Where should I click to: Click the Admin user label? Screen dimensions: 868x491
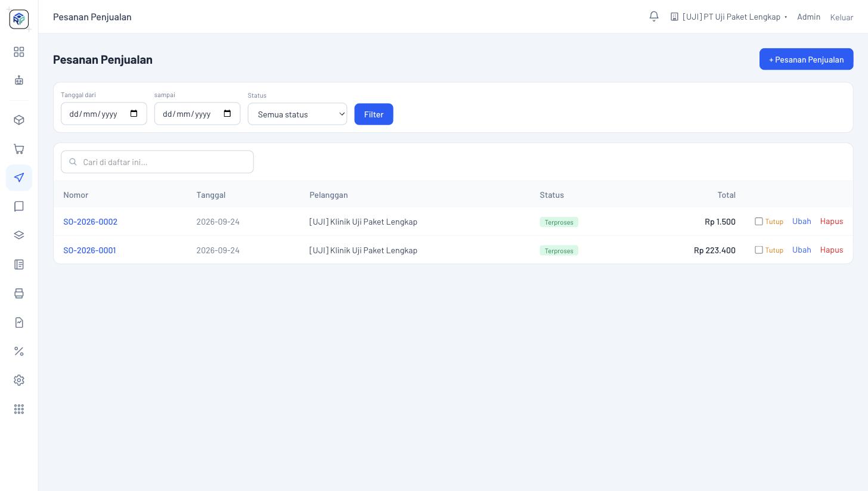(x=809, y=17)
